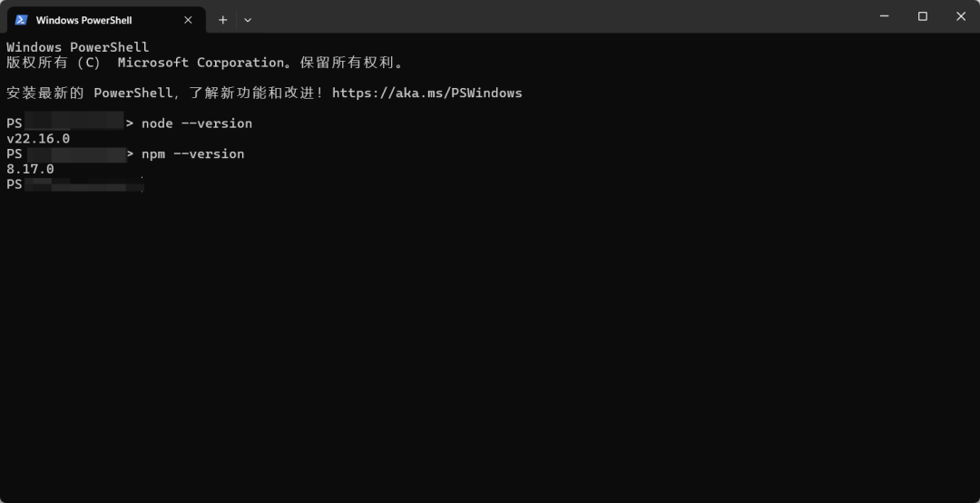The width and height of the screenshot is (980, 503).
Task: Click the PS prompt before npm command
Action: tap(15, 154)
